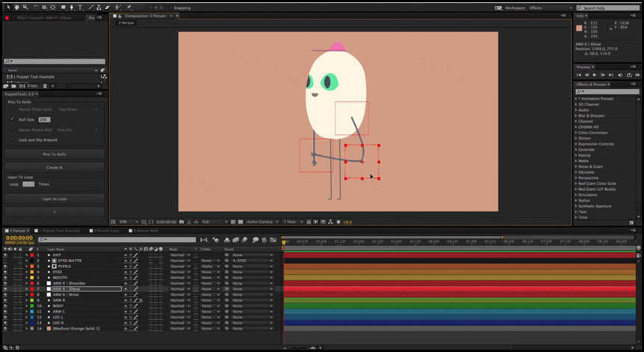
Task: Select the Puppet Pin tool
Action: click(x=129, y=7)
